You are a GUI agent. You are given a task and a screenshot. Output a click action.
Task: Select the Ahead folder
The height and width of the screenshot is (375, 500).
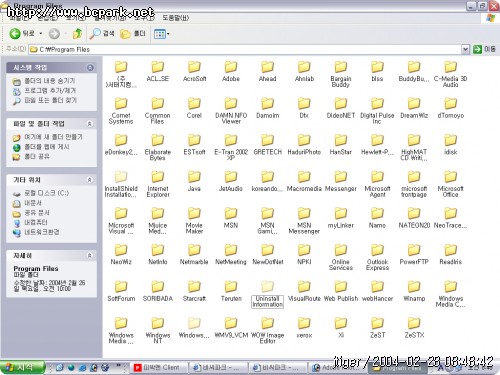click(267, 71)
